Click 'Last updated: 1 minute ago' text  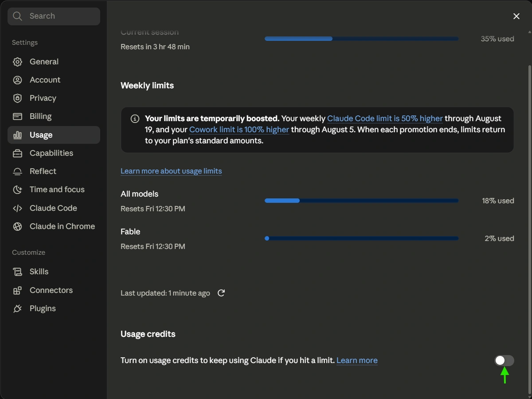click(x=165, y=293)
